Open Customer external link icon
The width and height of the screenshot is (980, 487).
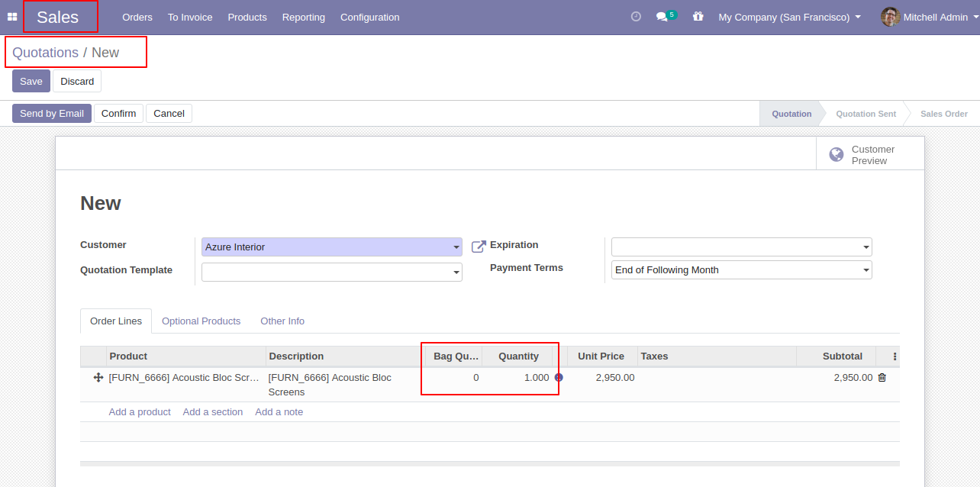tap(479, 247)
